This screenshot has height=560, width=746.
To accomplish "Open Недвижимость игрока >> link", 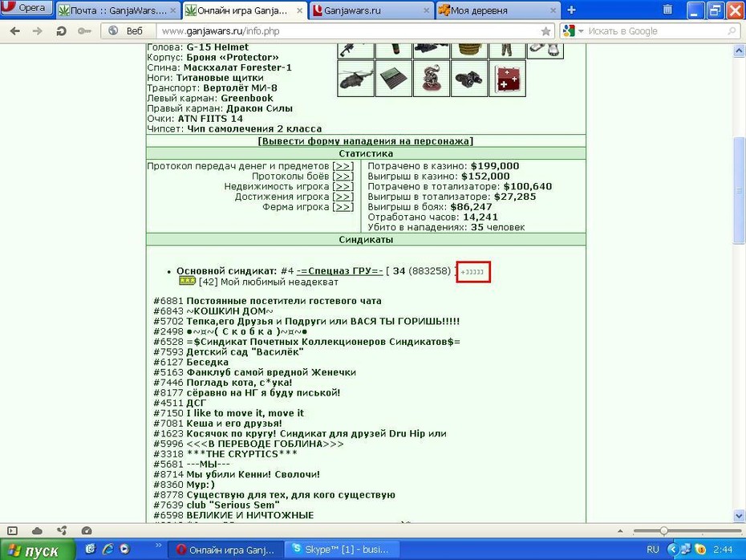I will tap(343, 186).
